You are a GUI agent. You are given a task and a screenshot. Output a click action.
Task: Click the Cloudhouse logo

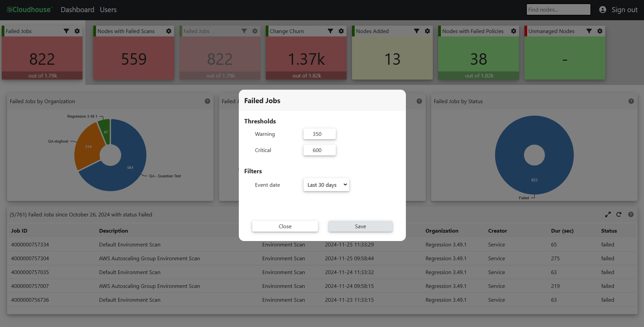click(x=30, y=10)
